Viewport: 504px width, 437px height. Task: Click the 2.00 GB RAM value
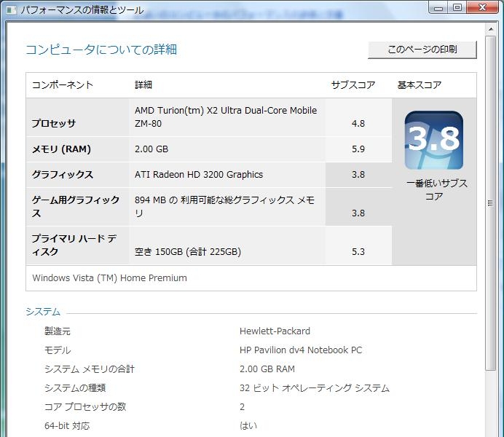coord(267,369)
